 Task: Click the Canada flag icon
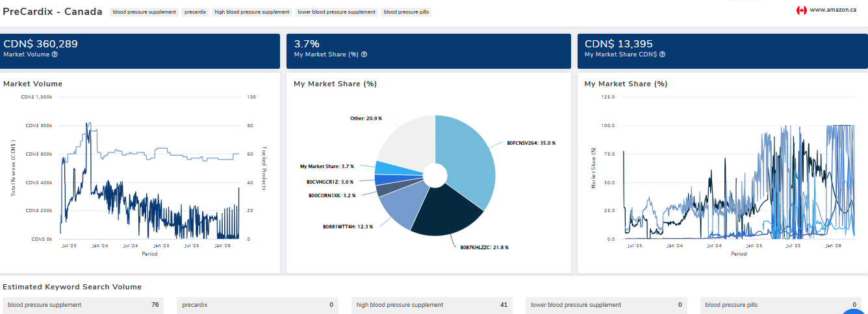801,10
